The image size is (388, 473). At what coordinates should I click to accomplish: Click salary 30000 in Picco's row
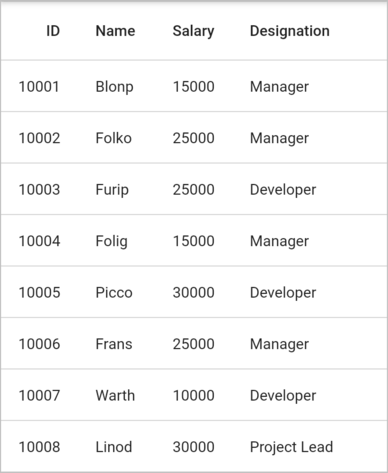click(193, 293)
